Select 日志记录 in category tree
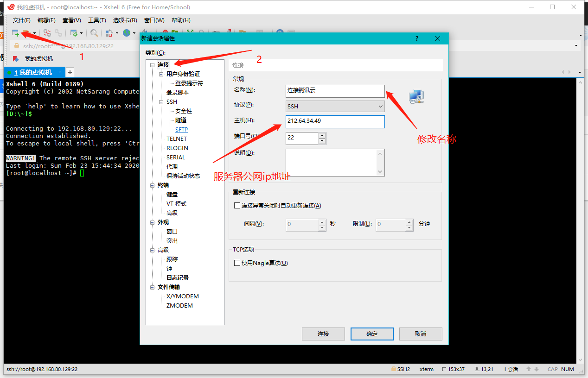This screenshot has height=378, width=588. (x=178, y=278)
